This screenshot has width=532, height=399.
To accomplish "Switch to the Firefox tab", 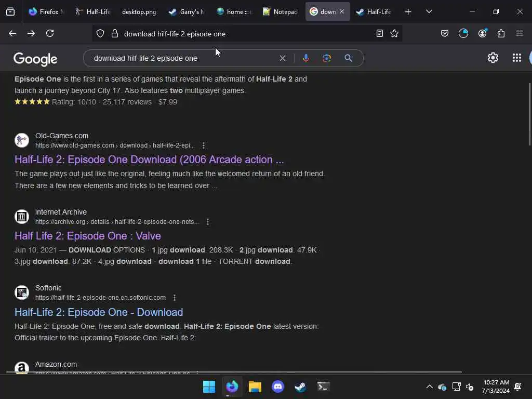I will tap(46, 12).
